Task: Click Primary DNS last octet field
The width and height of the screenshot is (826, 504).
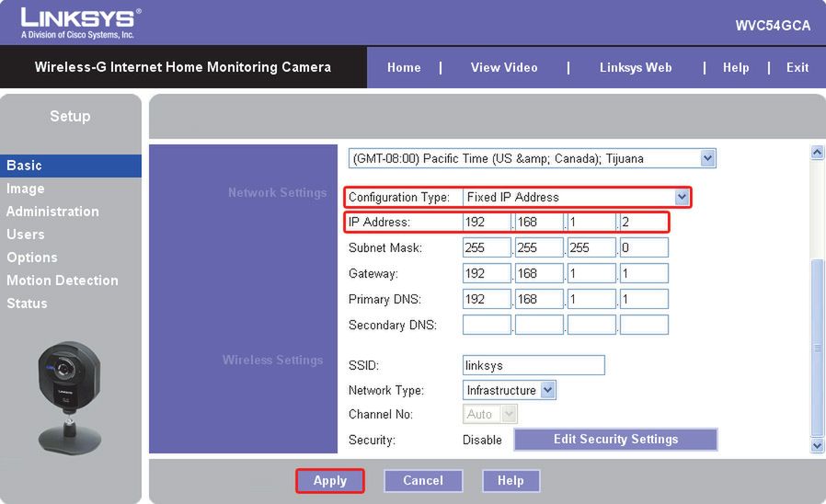Action: pyautogui.click(x=644, y=299)
